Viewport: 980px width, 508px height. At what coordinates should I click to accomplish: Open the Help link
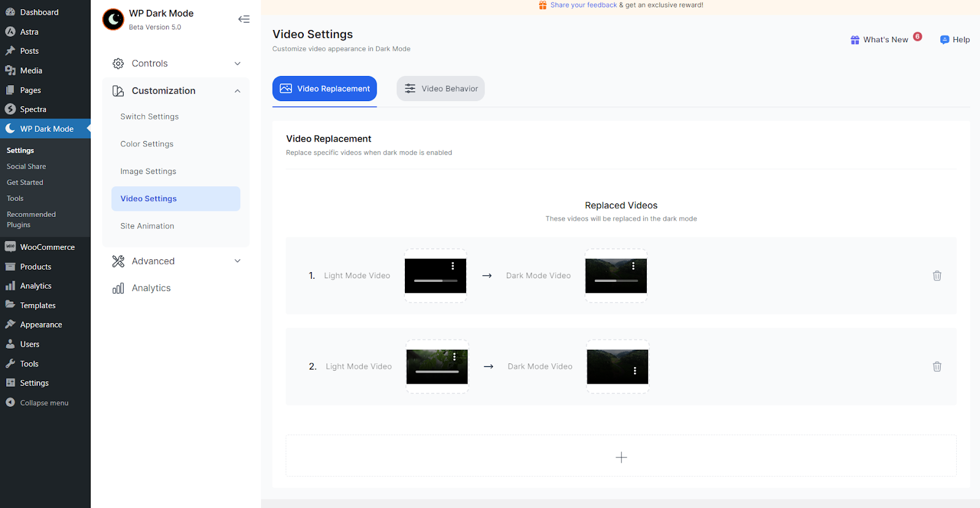pos(961,40)
